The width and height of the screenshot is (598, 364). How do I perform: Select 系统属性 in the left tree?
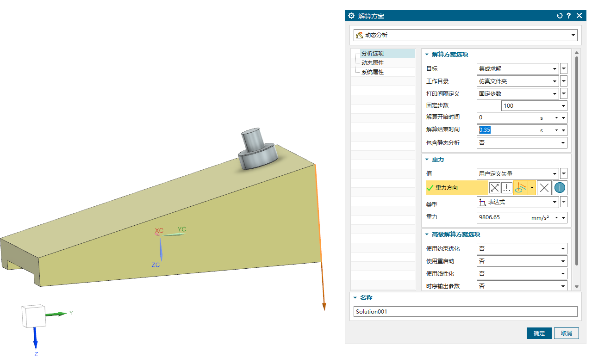(x=372, y=72)
